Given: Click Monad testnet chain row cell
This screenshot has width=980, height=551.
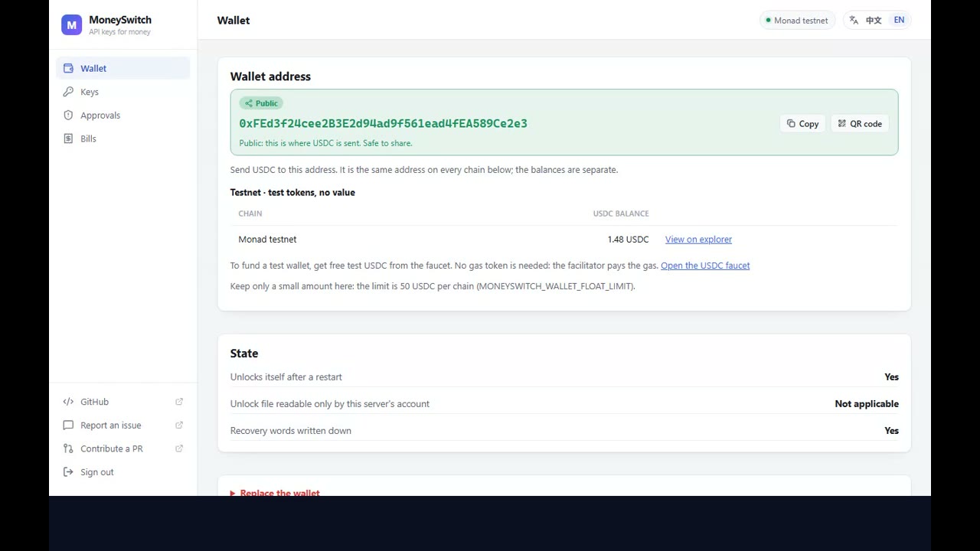Looking at the screenshot, I should coord(267,240).
